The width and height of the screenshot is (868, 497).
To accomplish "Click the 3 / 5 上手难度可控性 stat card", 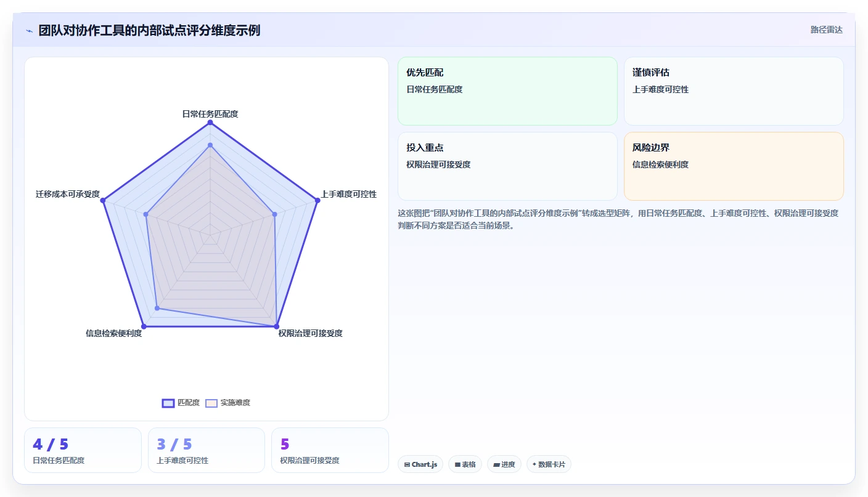I will click(207, 450).
